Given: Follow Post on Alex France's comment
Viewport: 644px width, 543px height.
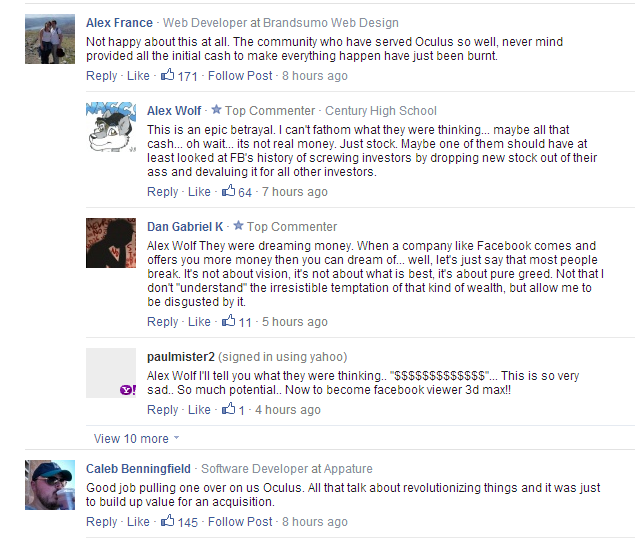Looking at the screenshot, I should [240, 76].
